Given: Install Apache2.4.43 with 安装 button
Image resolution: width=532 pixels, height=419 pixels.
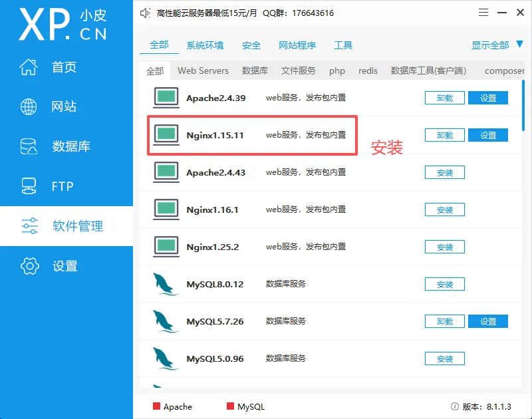Looking at the screenshot, I should (x=445, y=172).
